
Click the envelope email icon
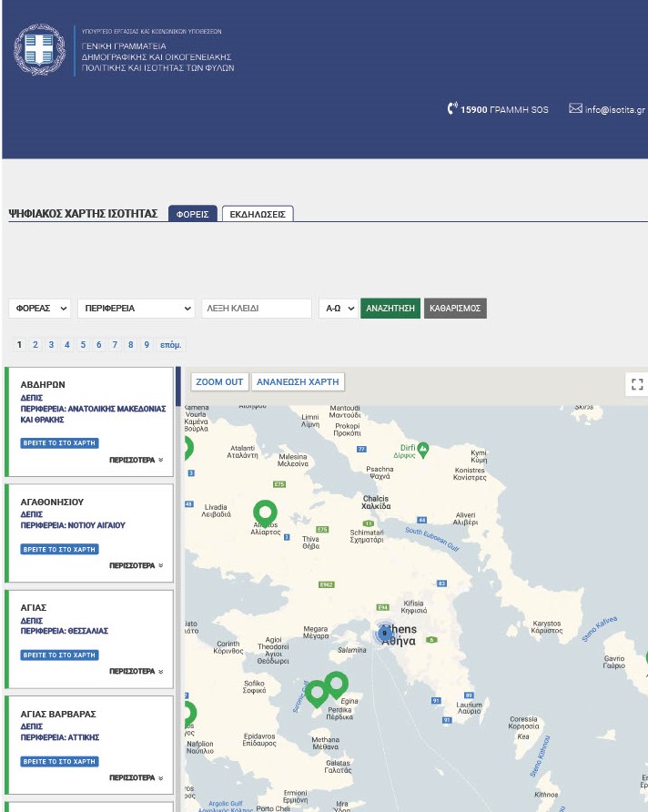(575, 109)
